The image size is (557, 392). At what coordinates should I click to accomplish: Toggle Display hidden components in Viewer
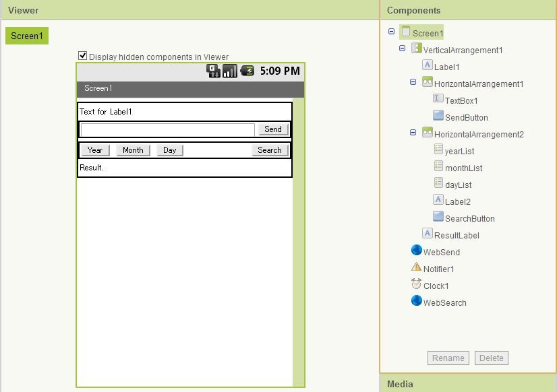pyautogui.click(x=83, y=56)
